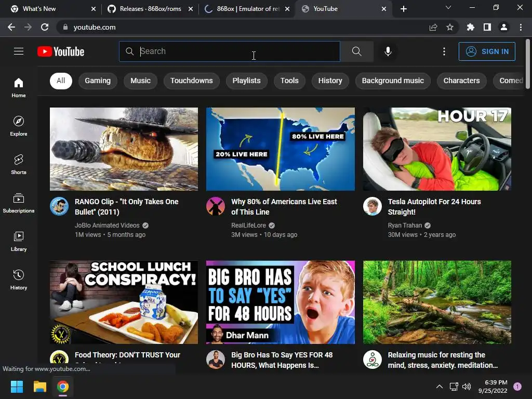Show hidden tray icons chevron
The height and width of the screenshot is (399, 532).
[440, 387]
